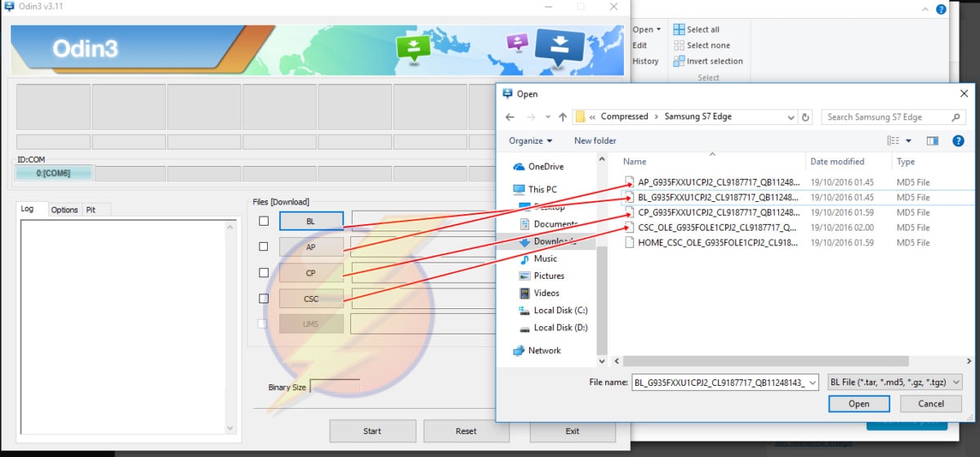Refresh the Samsung S7 Edge folder
This screenshot has height=457, width=980.
coord(806,117)
